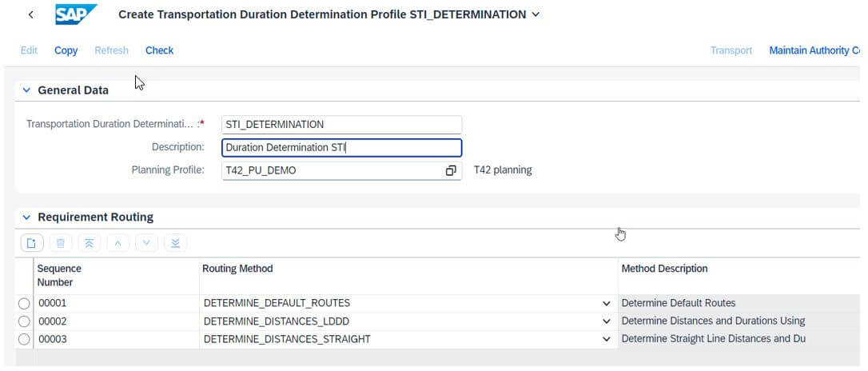Open DETERMINE_DEFAULT_ROUTES routing method dropdown
This screenshot has width=868, height=371.
(607, 304)
